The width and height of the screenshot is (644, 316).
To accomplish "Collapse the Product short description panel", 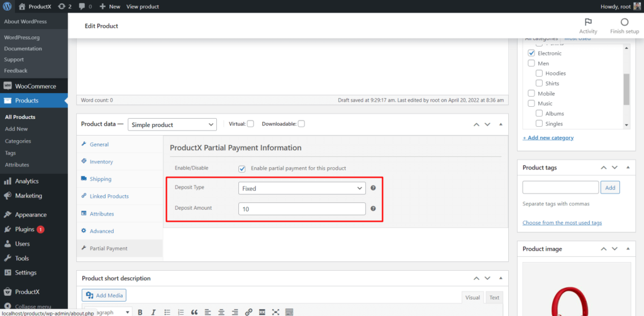I will tap(500, 278).
